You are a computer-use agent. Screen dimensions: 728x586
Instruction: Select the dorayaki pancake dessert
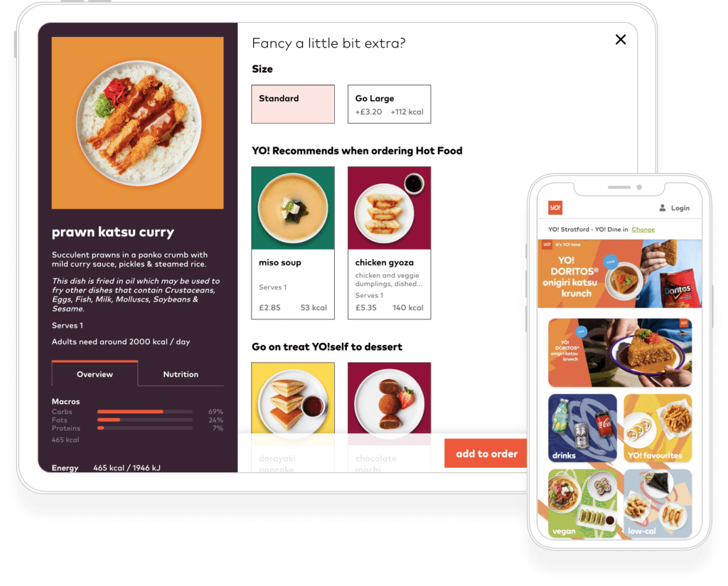[293, 417]
